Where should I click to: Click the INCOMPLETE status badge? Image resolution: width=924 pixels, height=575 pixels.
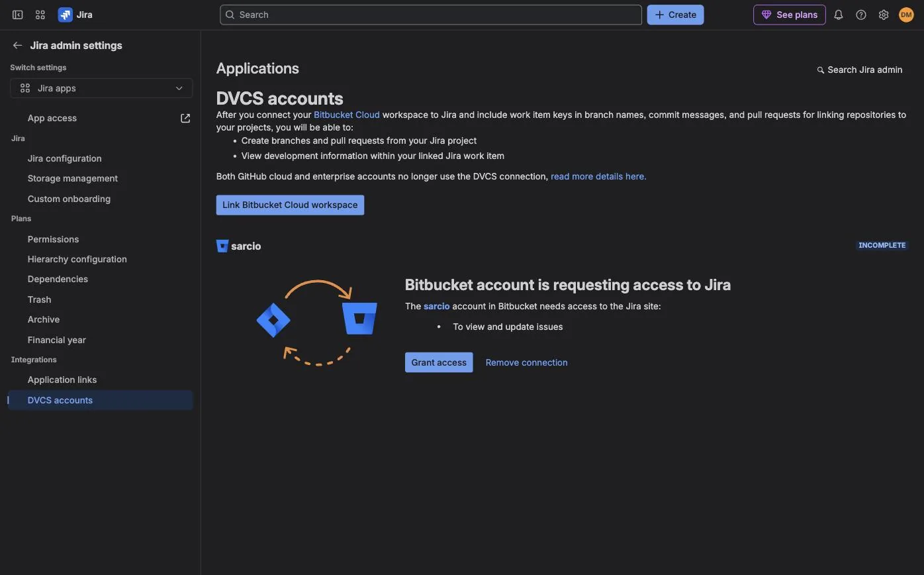882,246
